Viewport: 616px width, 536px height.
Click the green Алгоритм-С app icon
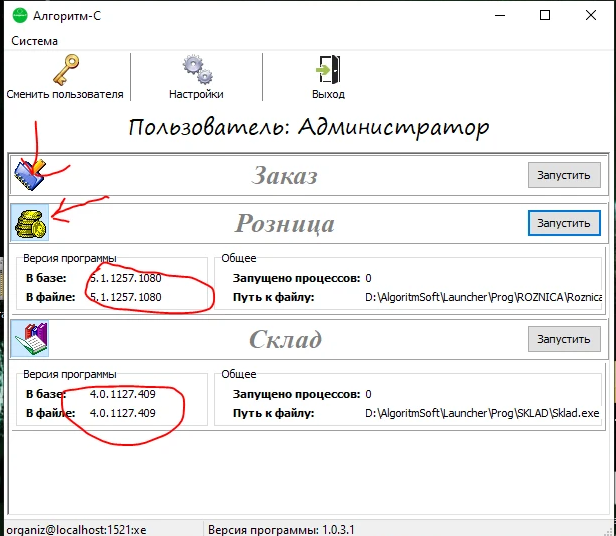point(20,16)
